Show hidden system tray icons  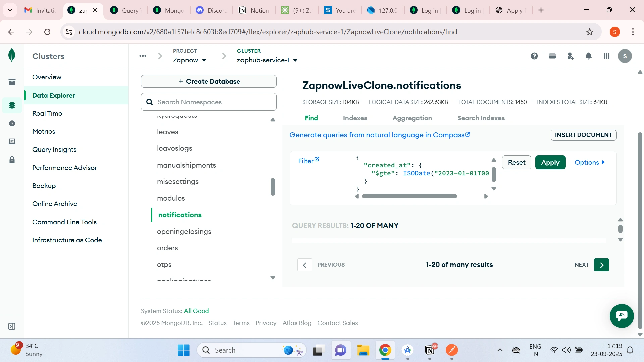[x=500, y=350]
